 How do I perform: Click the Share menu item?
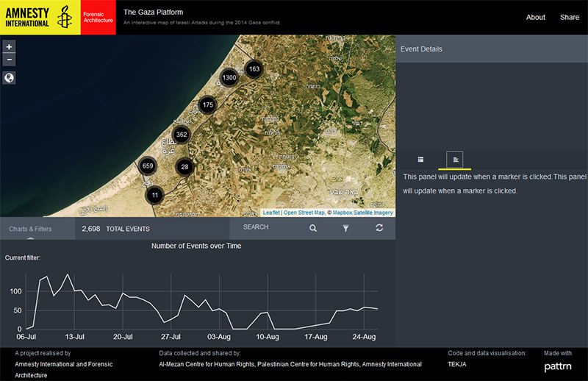tap(570, 17)
